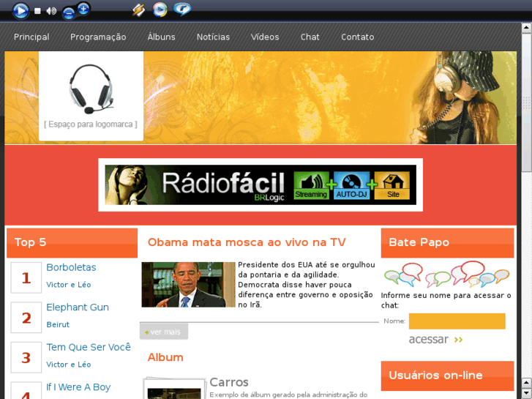Image resolution: width=532 pixels, height=399 pixels.
Task: Open the If I Were A Boy link
Action: pyautogui.click(x=78, y=387)
